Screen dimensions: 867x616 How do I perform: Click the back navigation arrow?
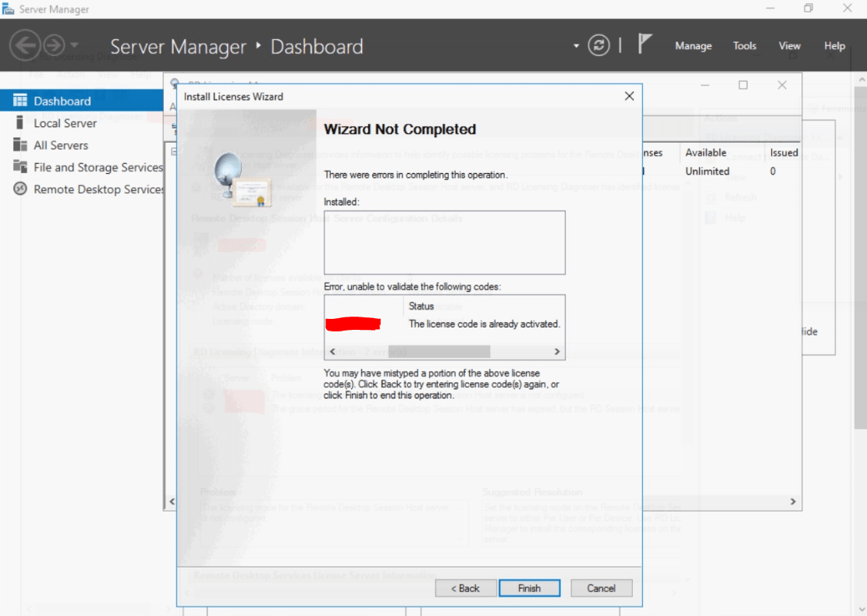tap(25, 45)
